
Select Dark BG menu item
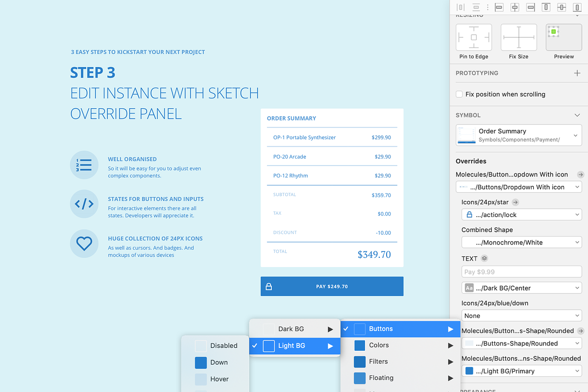point(294,329)
